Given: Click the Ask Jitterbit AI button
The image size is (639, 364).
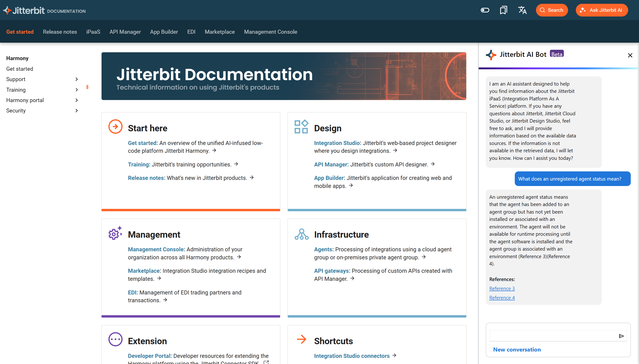Looking at the screenshot, I should 602,10.
